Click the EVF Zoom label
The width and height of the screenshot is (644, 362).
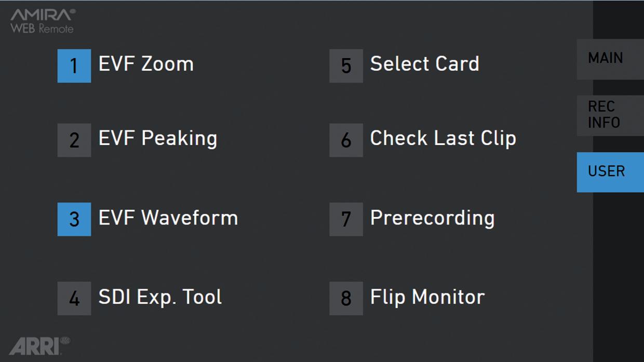(x=146, y=64)
